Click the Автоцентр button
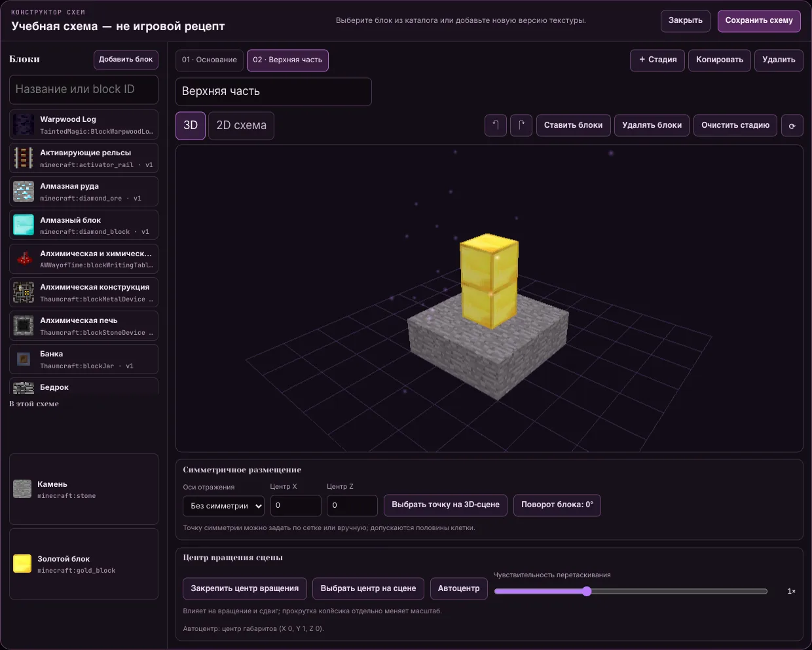The width and height of the screenshot is (812, 650). 458,588
